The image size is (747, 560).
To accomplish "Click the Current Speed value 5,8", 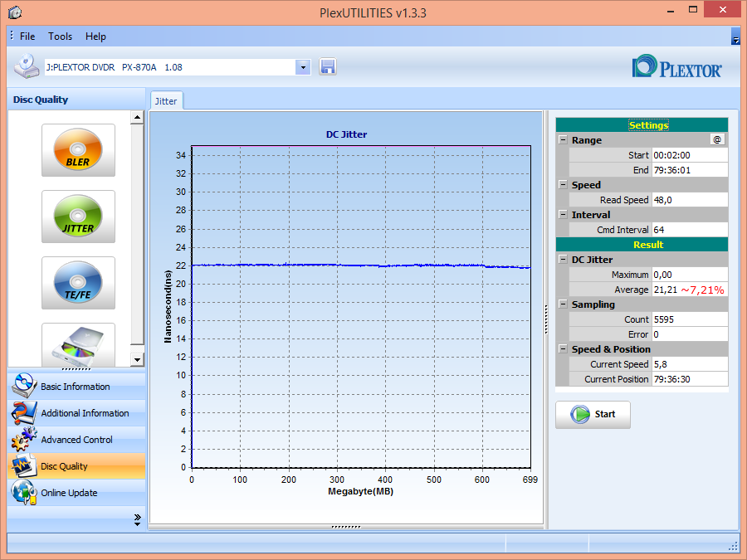I will (661, 364).
